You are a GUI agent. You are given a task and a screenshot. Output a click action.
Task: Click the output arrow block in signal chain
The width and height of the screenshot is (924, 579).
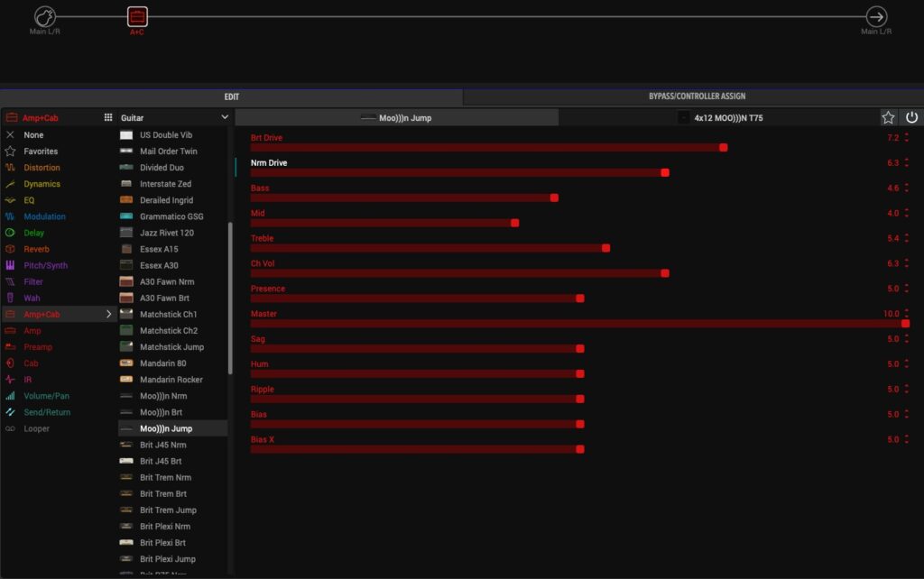(x=876, y=16)
